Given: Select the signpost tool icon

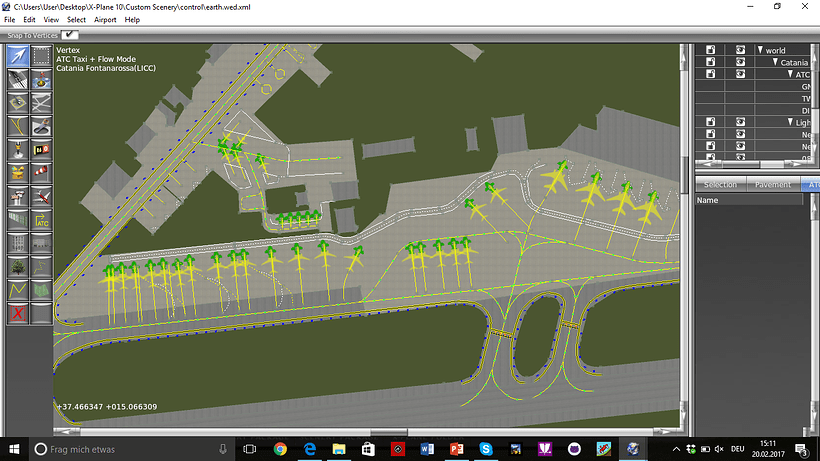Looking at the screenshot, I should [18, 197].
